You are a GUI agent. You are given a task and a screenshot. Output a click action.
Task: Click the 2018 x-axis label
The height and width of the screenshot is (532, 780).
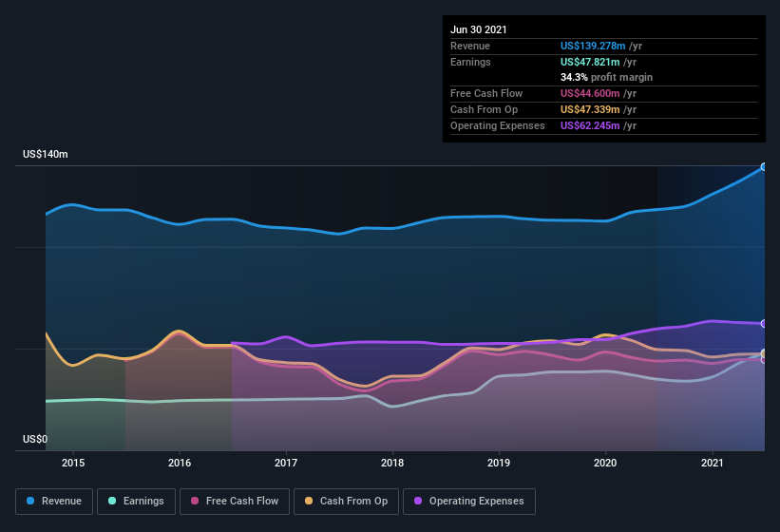point(392,463)
